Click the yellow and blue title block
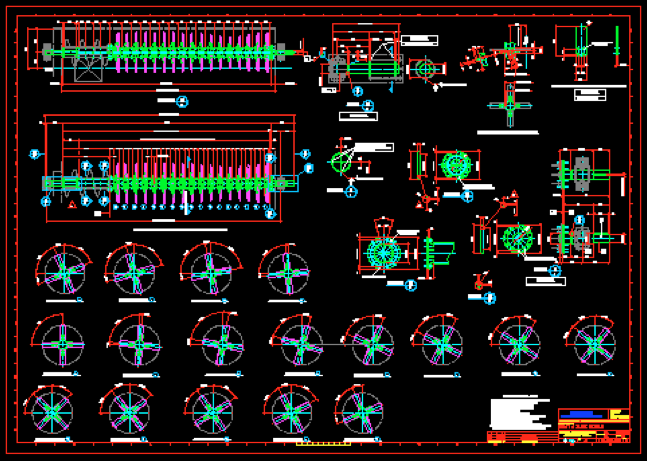Viewport: 647px width, 461px height. [x=594, y=425]
